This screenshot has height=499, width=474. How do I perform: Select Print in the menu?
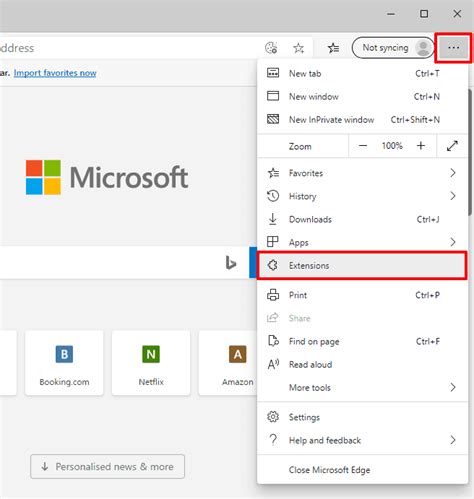point(363,295)
